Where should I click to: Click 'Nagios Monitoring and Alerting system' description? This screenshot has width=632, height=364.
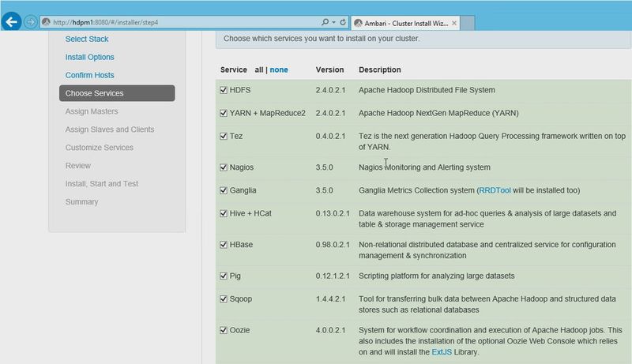click(424, 167)
